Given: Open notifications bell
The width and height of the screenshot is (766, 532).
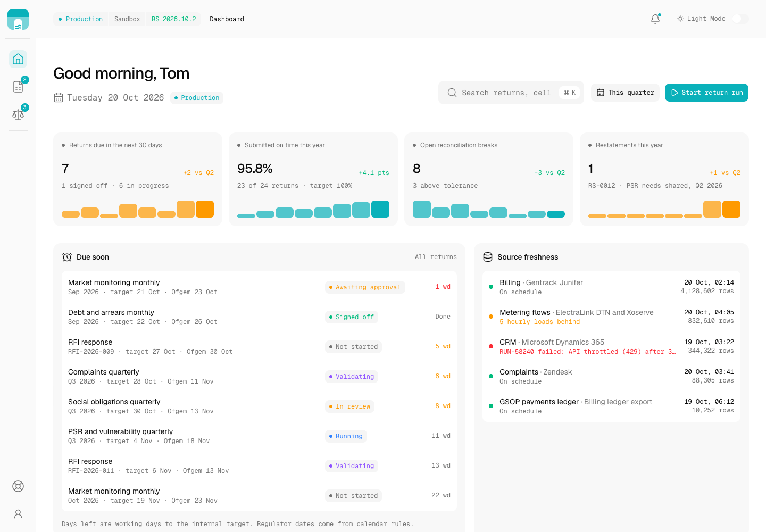Looking at the screenshot, I should point(655,19).
